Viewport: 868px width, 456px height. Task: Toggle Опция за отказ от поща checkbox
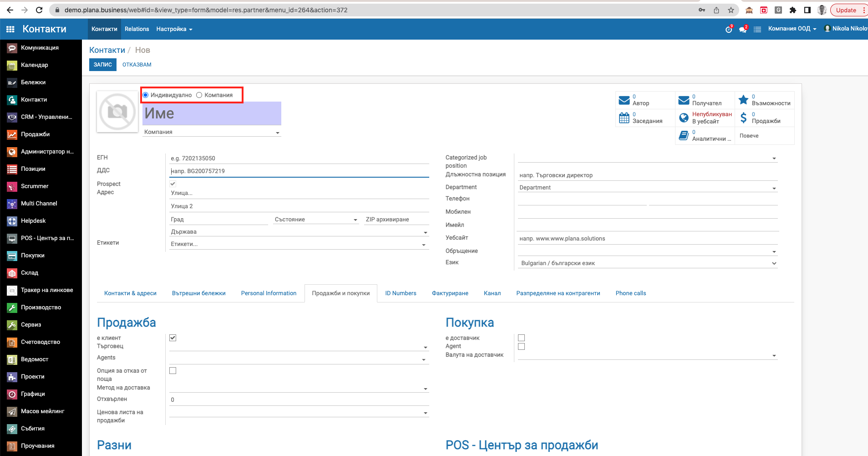click(x=173, y=370)
